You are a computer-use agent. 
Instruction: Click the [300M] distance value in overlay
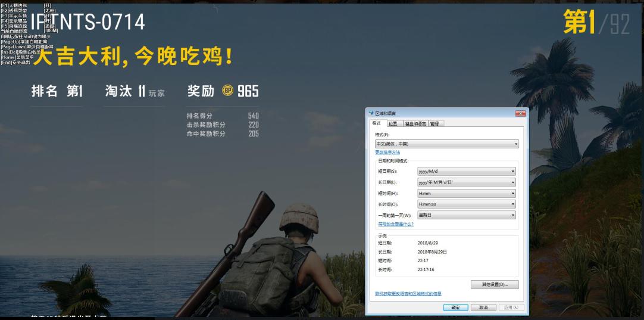pos(51,31)
